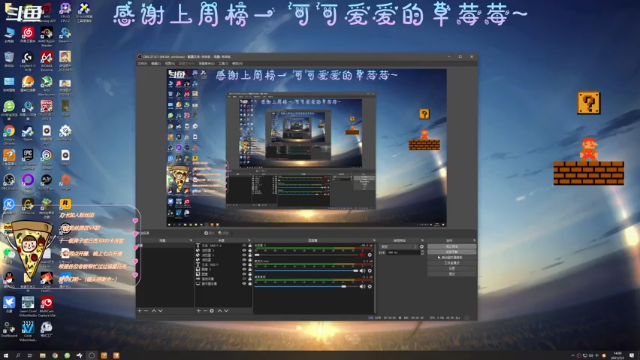Hide the top Text (GDI+) 2 source
The width and height of the screenshot is (640, 360).
click(x=244, y=246)
